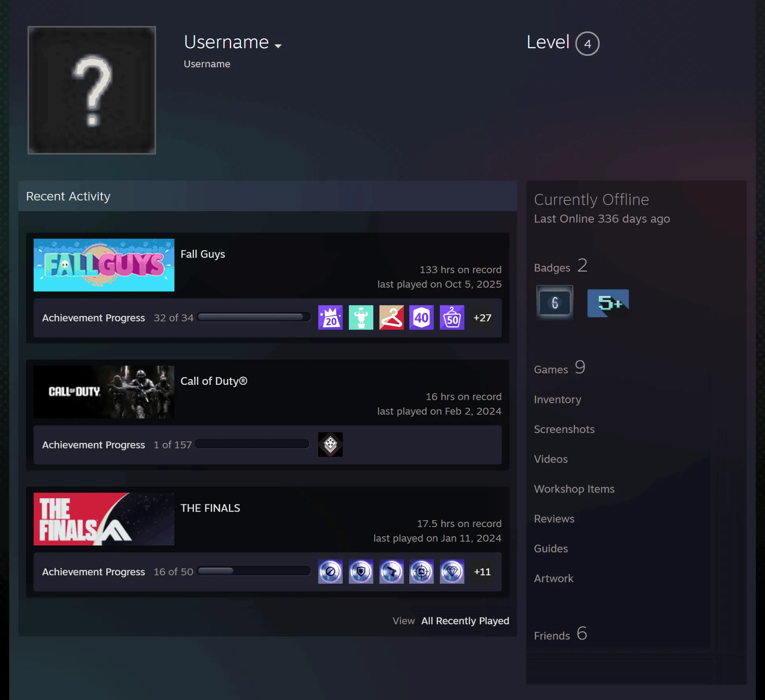
Task: Open the profile avatar question mark image
Action: [92, 90]
